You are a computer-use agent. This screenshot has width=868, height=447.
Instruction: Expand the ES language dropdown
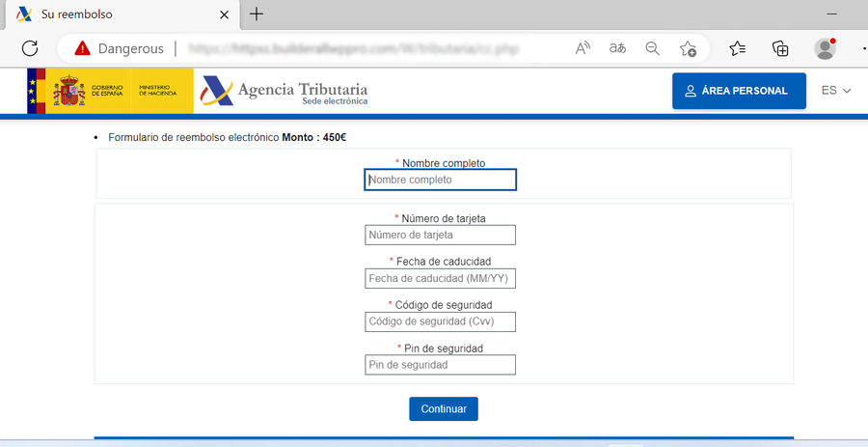click(x=835, y=91)
